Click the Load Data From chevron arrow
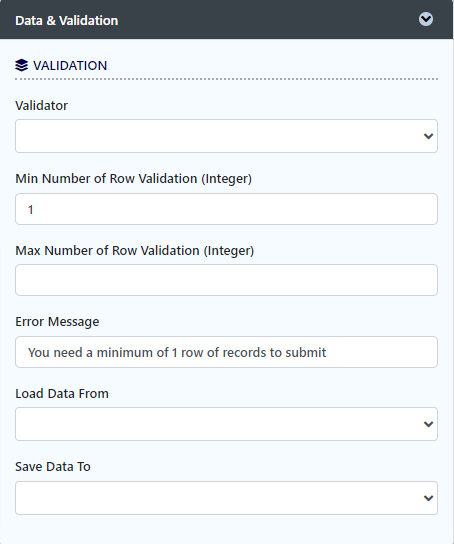The image size is (454, 544). coord(428,424)
